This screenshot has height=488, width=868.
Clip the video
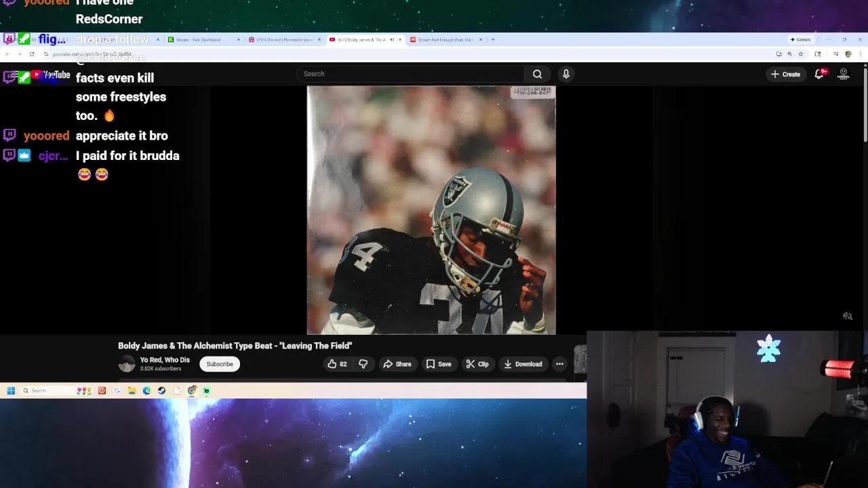pyautogui.click(x=477, y=364)
